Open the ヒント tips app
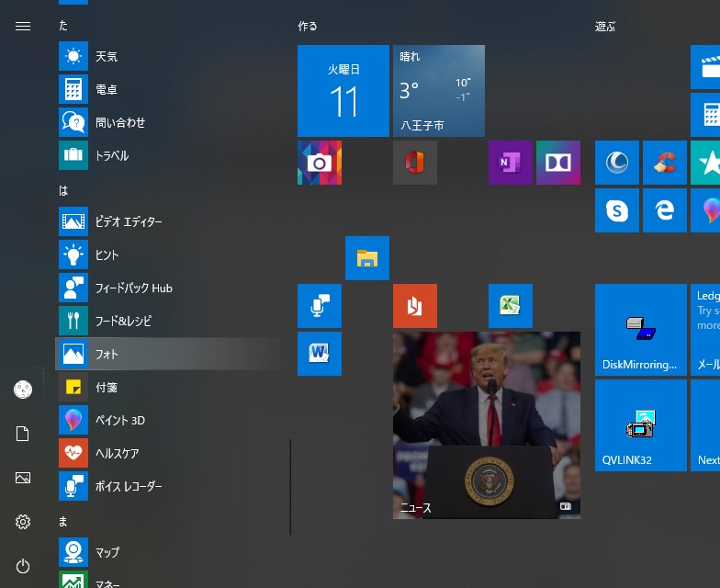Screen dimensions: 720x588 point(170,254)
